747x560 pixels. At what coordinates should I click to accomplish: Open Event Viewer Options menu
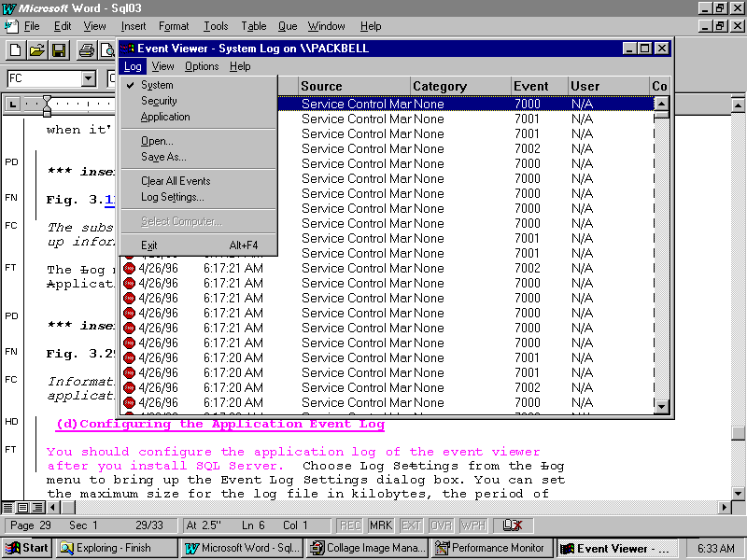pos(201,66)
